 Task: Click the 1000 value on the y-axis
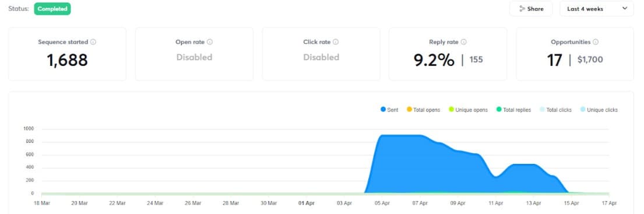tap(29, 128)
